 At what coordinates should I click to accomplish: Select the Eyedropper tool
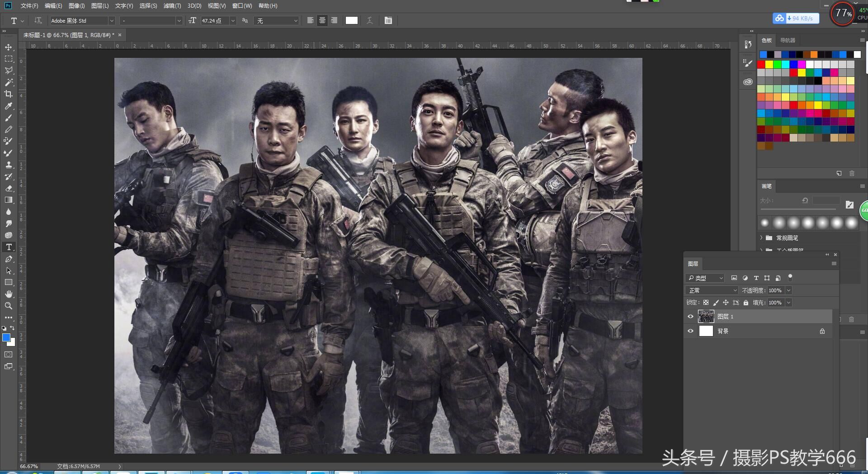point(8,106)
